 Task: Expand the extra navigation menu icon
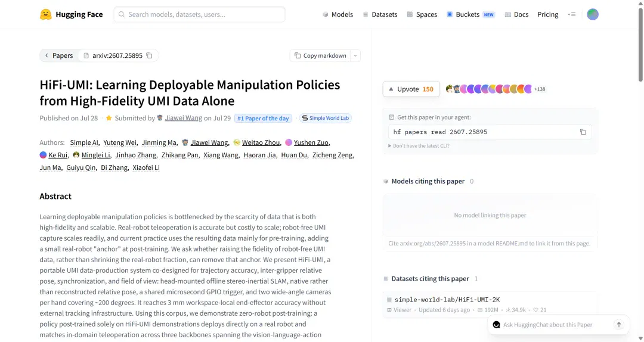click(x=571, y=14)
